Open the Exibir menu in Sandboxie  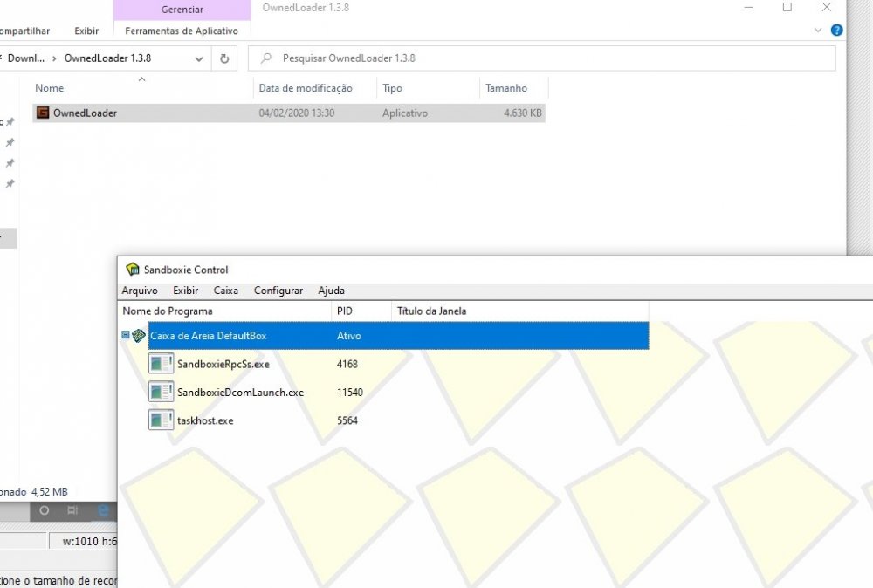coord(185,291)
